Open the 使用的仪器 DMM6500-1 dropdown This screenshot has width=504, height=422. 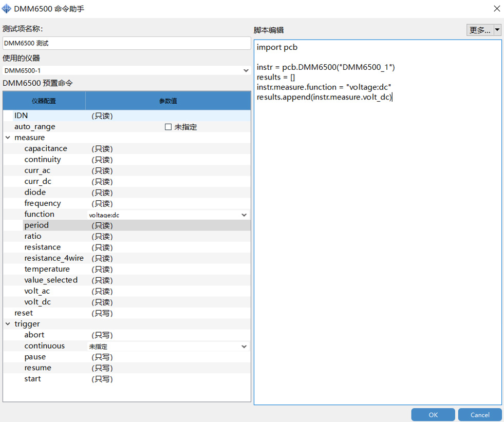[x=245, y=70]
